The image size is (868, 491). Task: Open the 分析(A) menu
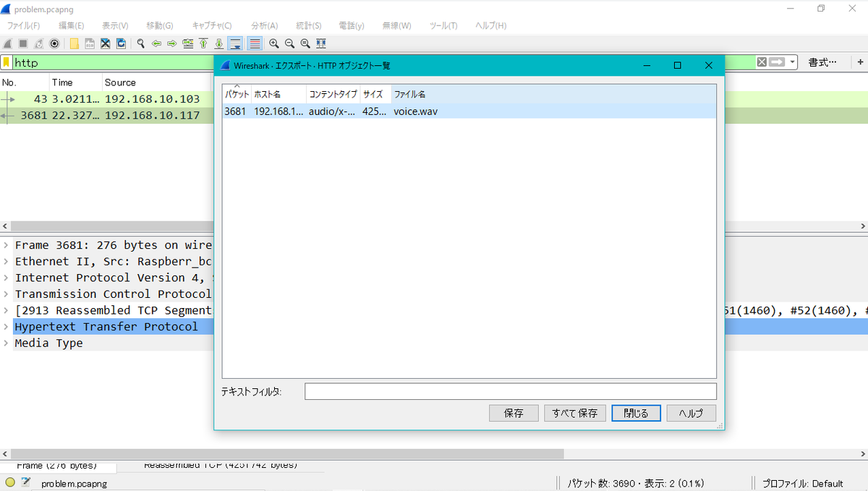pyautogui.click(x=265, y=25)
